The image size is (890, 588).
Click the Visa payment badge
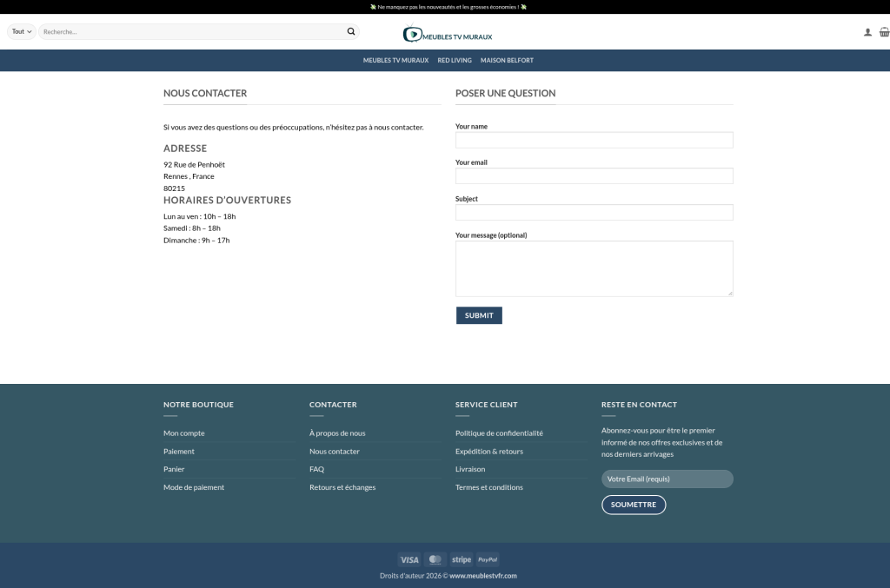pos(408,559)
